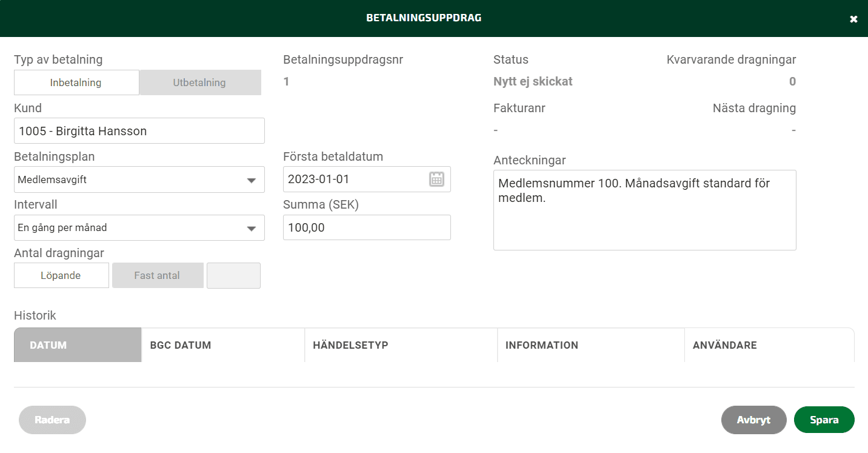
Task: Click the Kund field with Birgitta Hansson
Action: point(139,130)
